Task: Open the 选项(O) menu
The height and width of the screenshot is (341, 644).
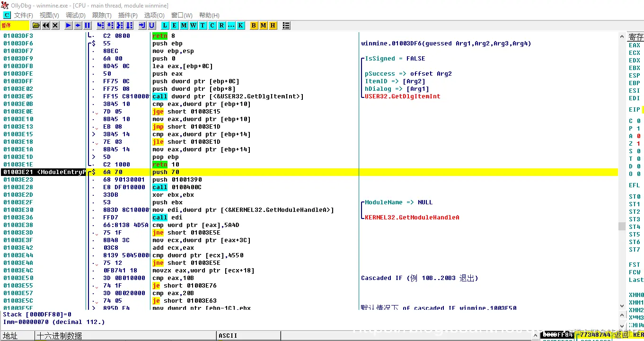Action: tap(154, 15)
